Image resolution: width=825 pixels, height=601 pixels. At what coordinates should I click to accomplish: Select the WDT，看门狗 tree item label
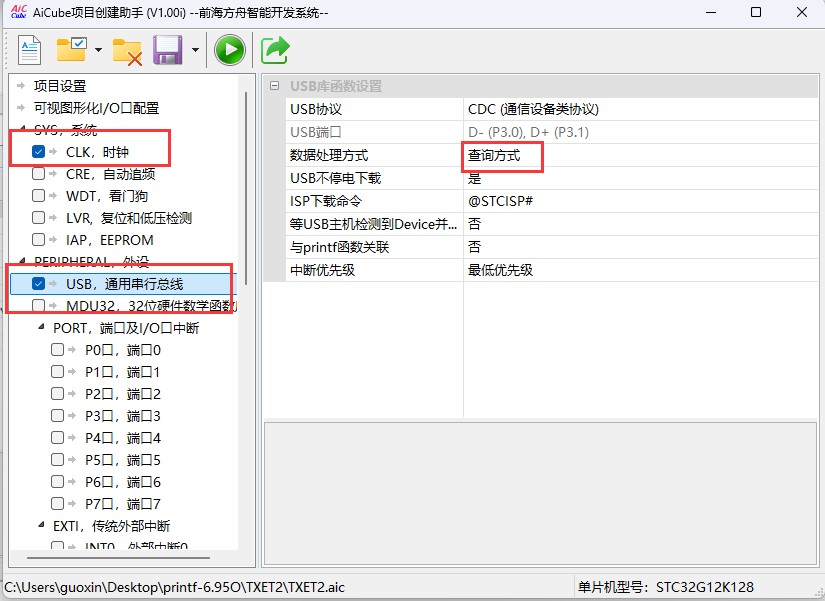pyautogui.click(x=107, y=196)
